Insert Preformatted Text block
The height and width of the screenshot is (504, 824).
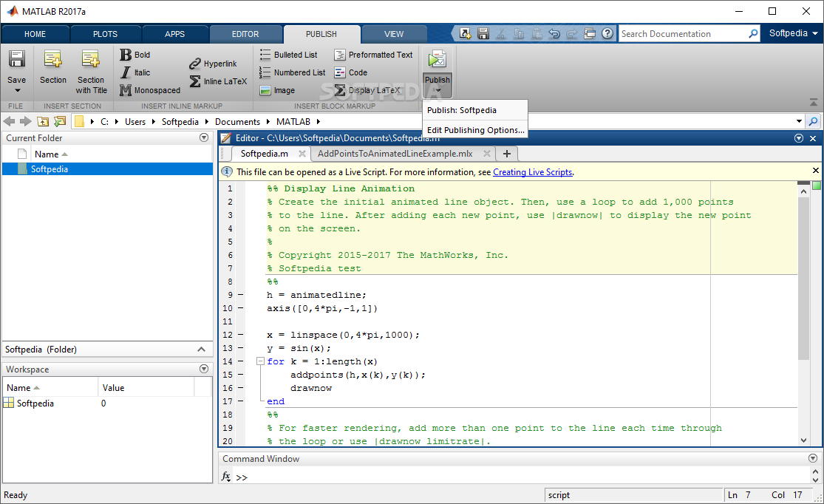tap(373, 55)
